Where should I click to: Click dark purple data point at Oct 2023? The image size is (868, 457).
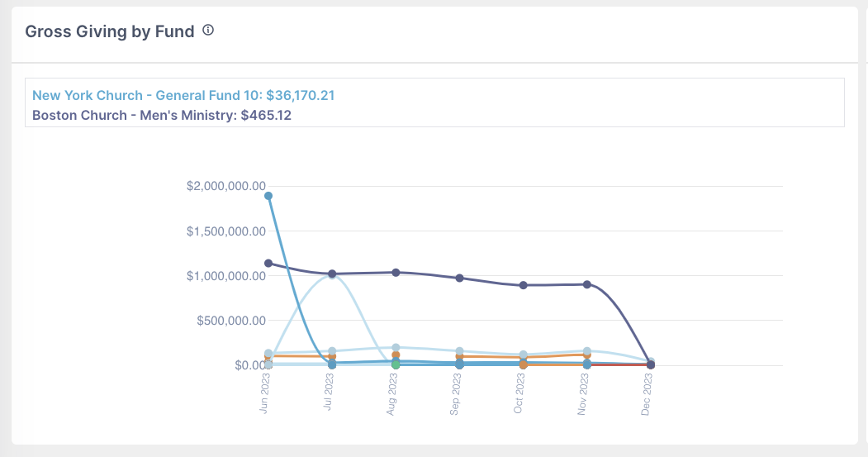click(x=524, y=285)
